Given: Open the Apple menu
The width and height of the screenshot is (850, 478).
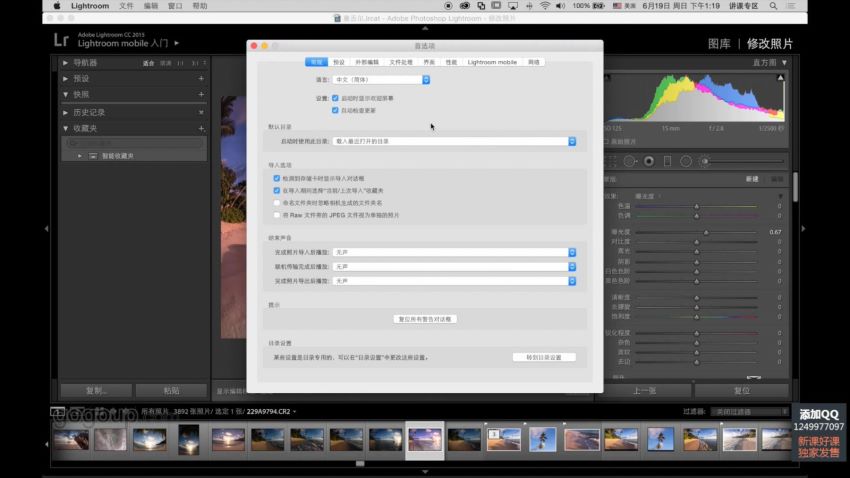Looking at the screenshot, I should click(57, 6).
